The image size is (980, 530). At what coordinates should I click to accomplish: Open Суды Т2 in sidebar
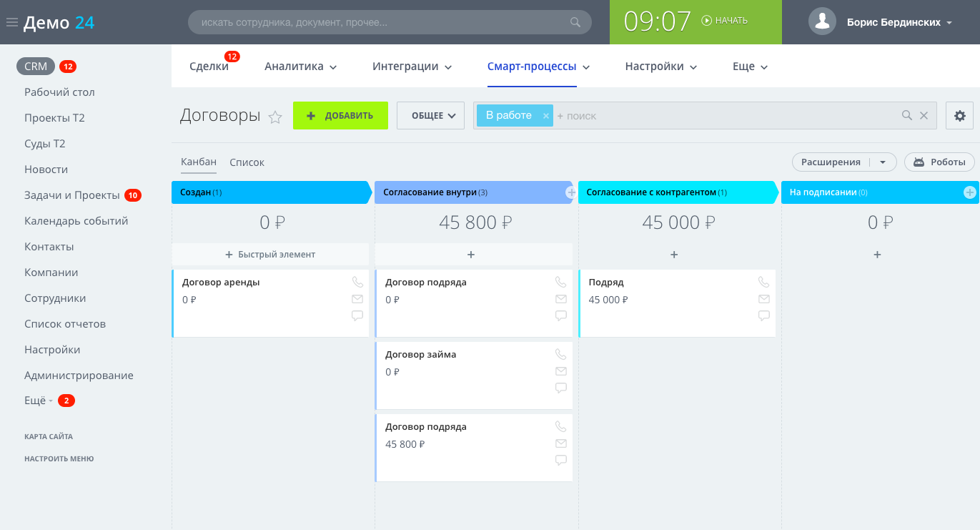tap(45, 144)
